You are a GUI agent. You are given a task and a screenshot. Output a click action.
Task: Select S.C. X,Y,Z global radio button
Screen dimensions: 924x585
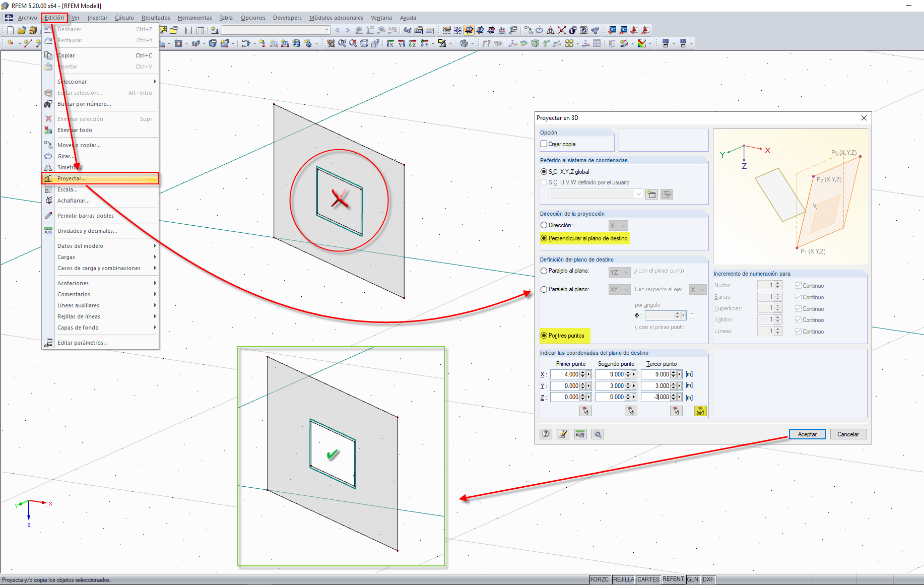[x=544, y=172]
